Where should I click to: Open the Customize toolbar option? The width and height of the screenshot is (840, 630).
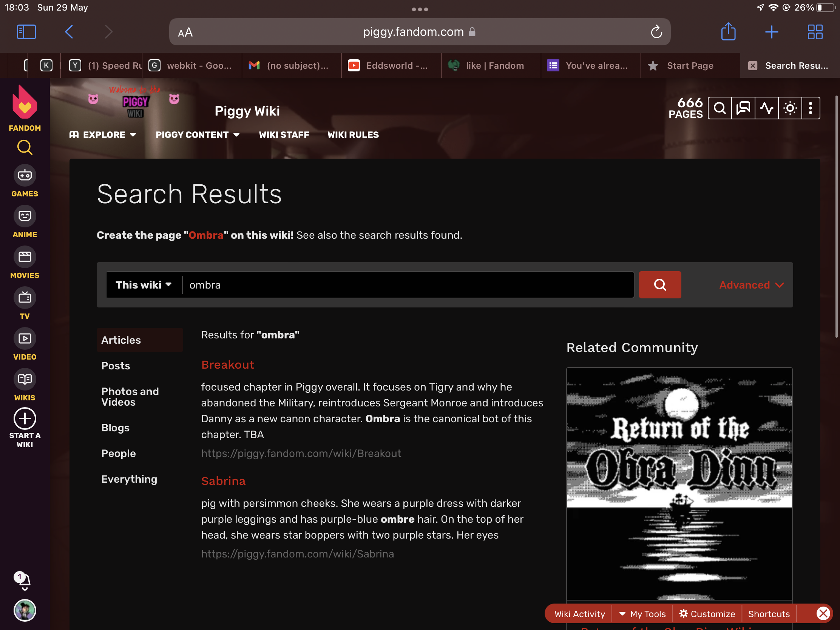tap(707, 614)
